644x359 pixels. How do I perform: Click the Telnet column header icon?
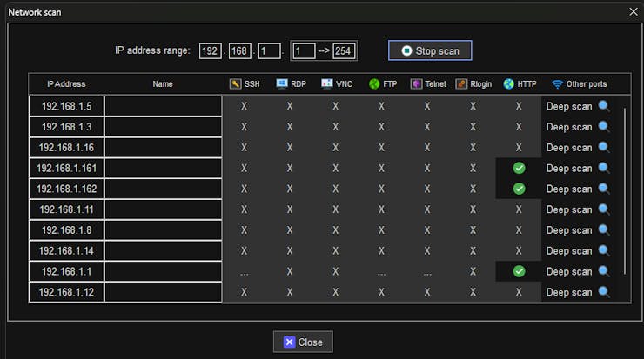coord(416,83)
